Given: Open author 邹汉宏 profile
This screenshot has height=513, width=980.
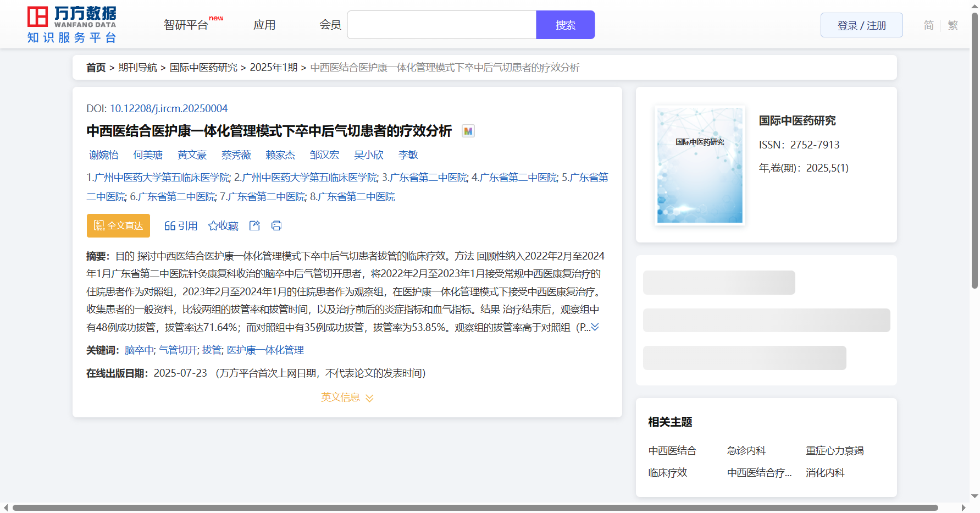Looking at the screenshot, I should [324, 155].
